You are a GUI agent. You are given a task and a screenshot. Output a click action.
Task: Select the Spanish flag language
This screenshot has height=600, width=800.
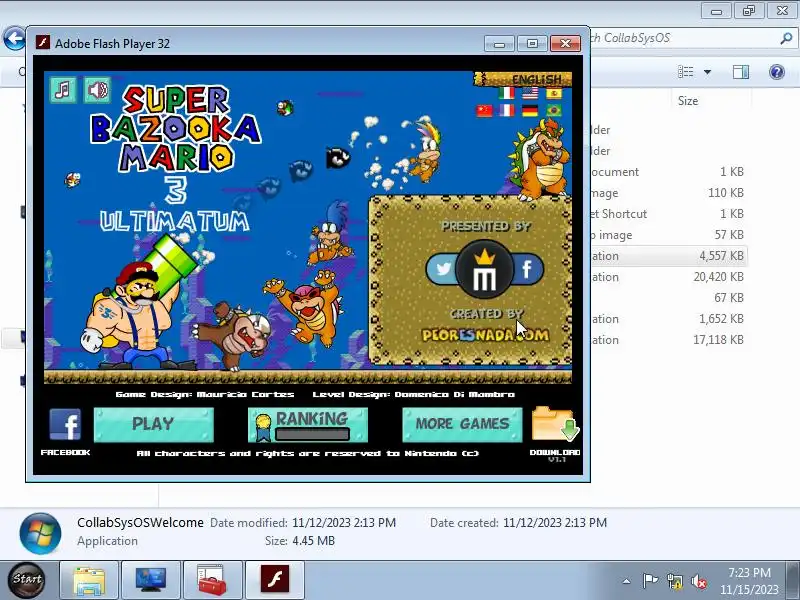tap(554, 93)
